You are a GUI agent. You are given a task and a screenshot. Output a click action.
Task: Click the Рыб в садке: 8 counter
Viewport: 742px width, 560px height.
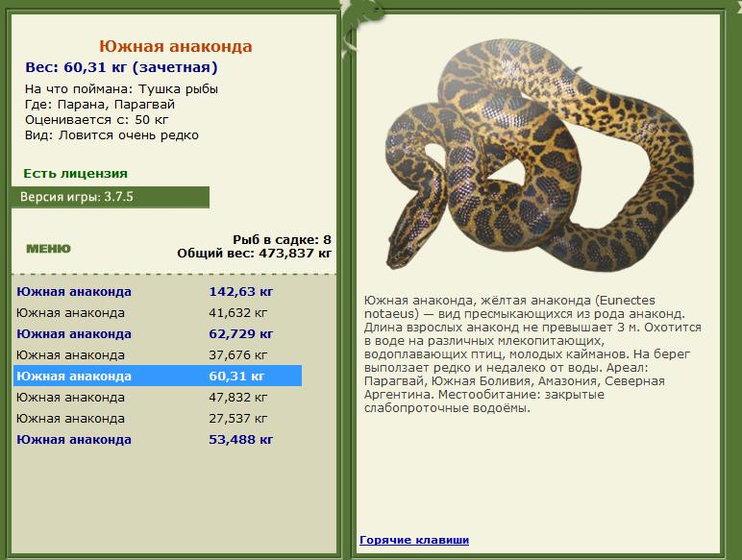click(282, 239)
